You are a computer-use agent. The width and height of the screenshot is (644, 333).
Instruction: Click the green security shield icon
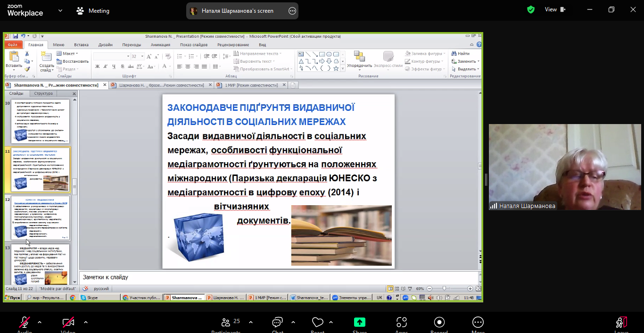tap(531, 9)
